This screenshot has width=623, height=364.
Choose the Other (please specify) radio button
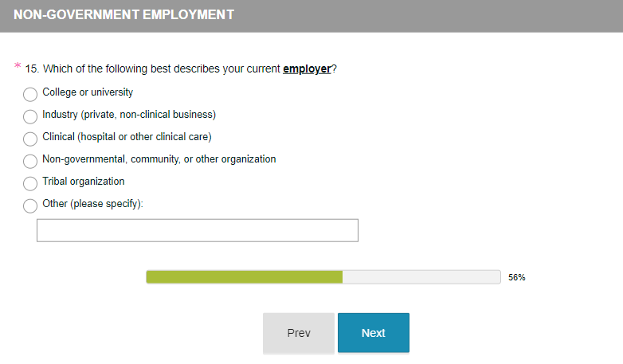30,206
